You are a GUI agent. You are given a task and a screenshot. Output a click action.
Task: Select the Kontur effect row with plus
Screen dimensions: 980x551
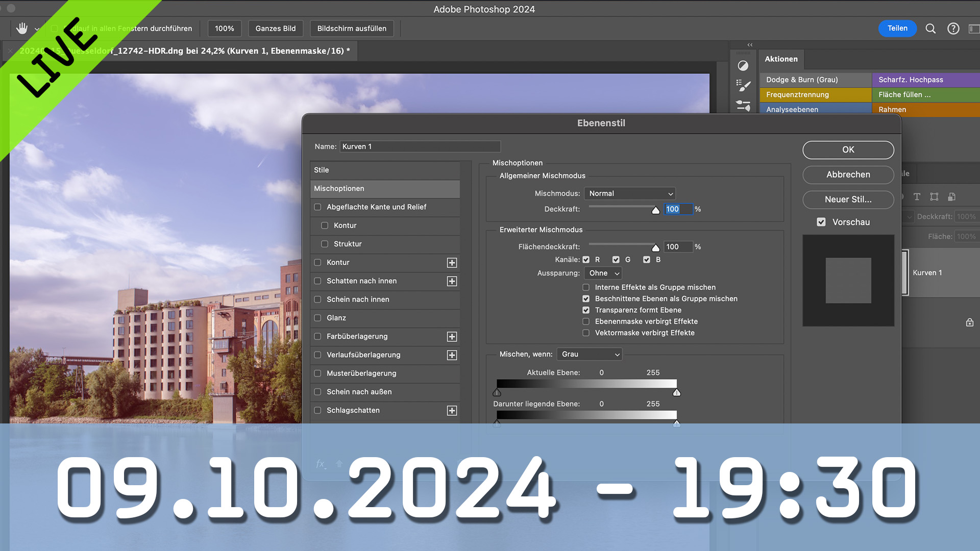coord(385,263)
